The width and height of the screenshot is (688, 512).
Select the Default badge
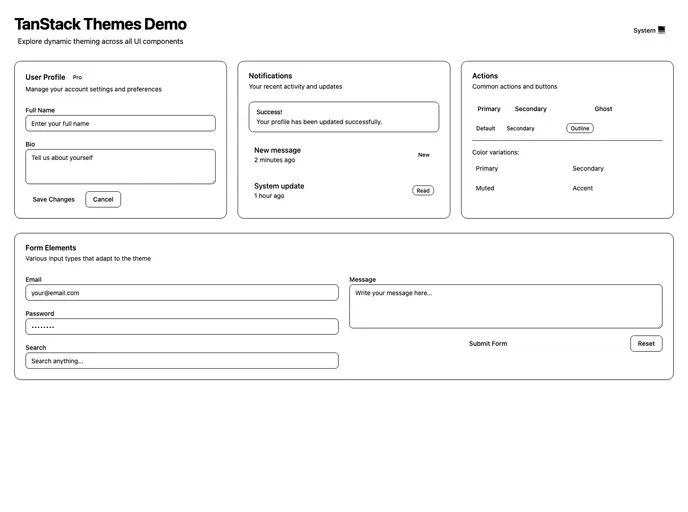[x=485, y=128]
